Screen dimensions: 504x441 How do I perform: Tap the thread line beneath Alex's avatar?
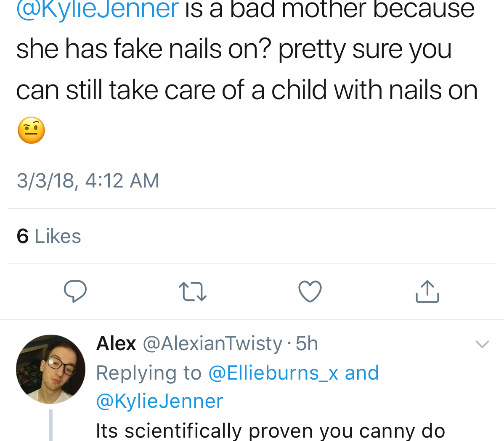(51, 425)
